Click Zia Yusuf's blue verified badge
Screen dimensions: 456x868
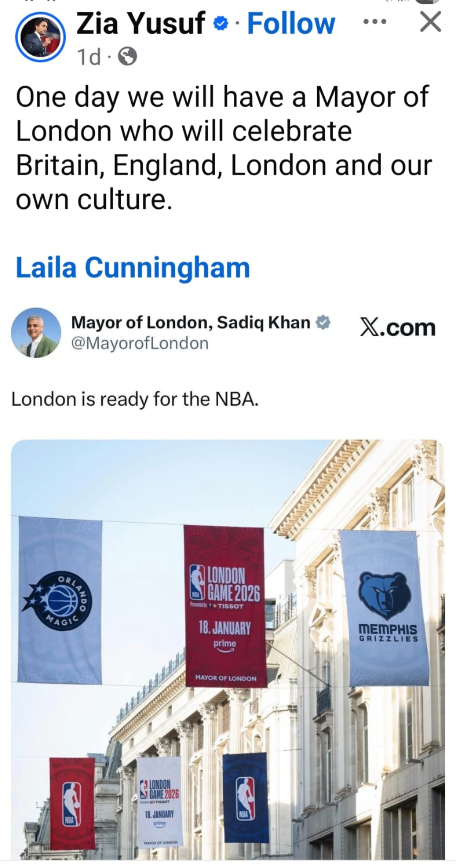220,24
